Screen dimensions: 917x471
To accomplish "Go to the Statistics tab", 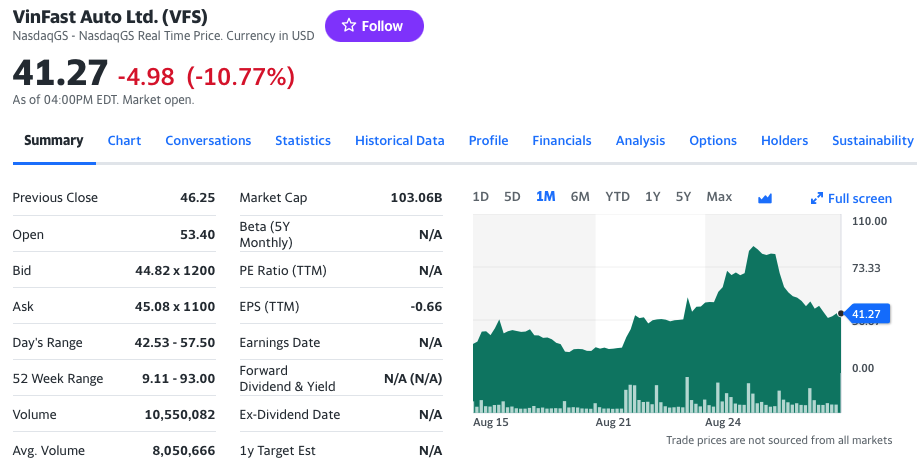I will coord(303,140).
